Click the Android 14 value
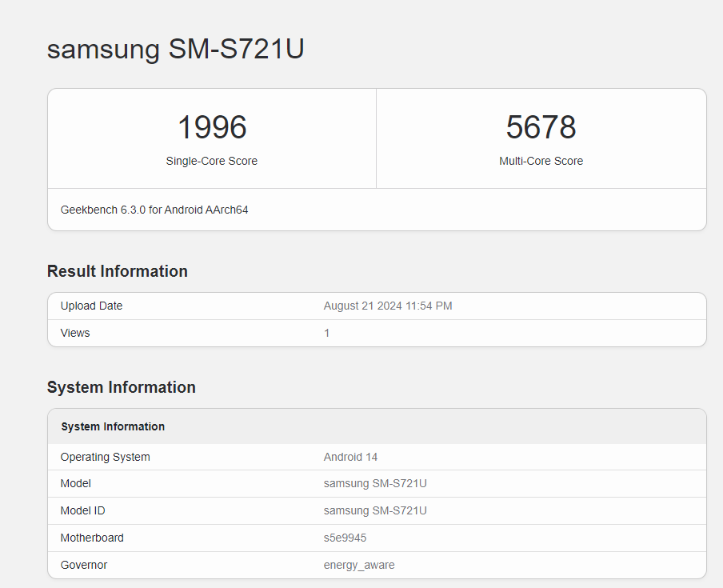The width and height of the screenshot is (723, 588). (x=350, y=457)
